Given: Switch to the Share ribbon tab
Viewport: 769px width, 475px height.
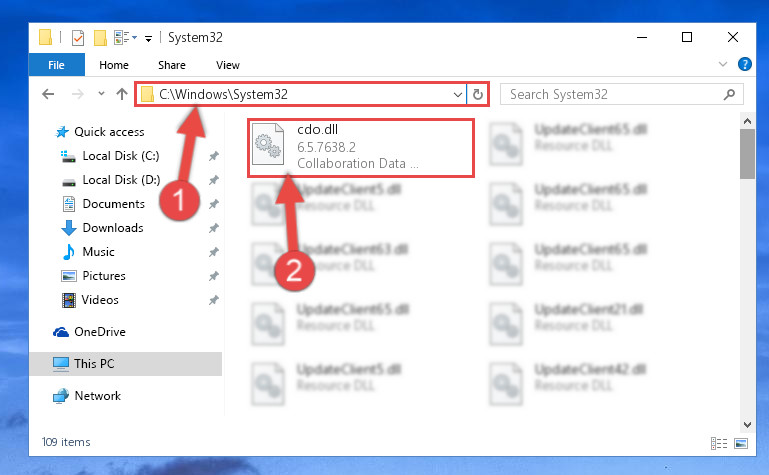Looking at the screenshot, I should (x=172, y=65).
